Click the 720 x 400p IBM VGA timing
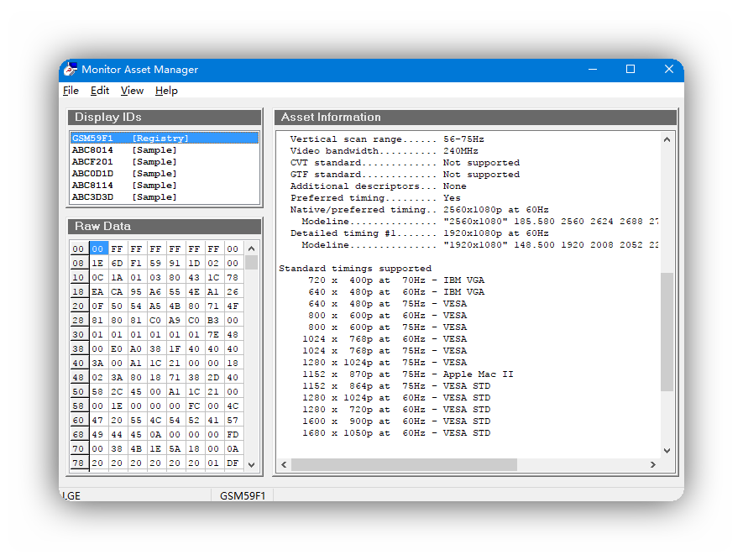This screenshot has width=743, height=560. (396, 280)
